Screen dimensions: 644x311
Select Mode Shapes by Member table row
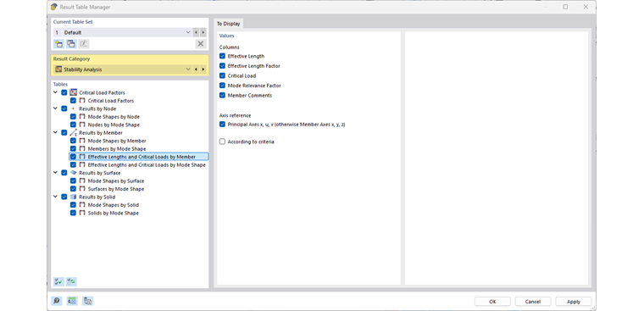[117, 141]
